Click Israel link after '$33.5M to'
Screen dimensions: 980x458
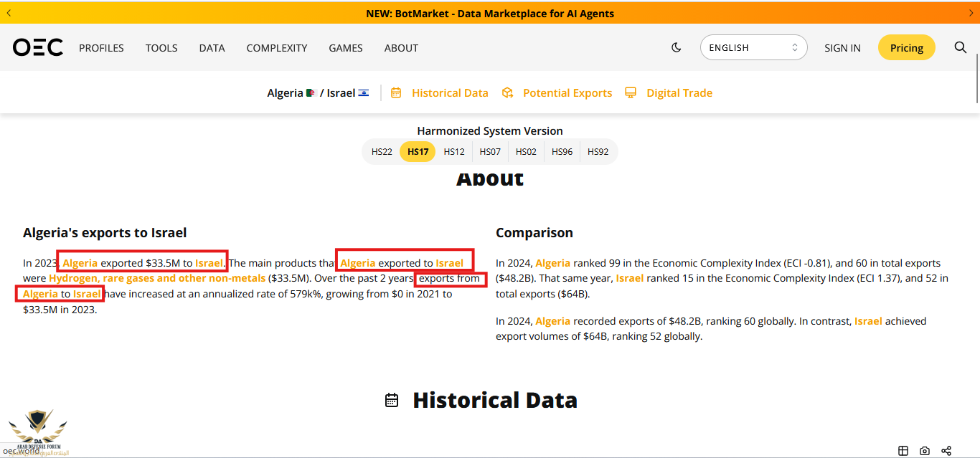coord(209,263)
